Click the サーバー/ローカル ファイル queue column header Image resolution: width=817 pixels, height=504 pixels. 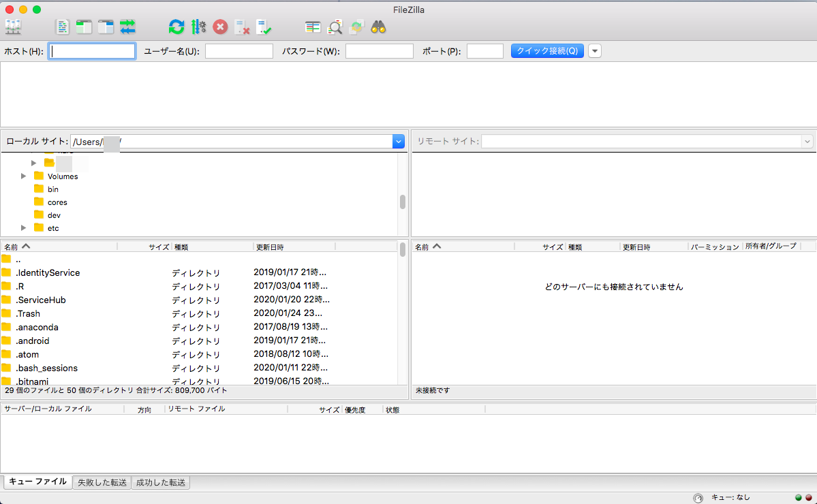coord(63,409)
